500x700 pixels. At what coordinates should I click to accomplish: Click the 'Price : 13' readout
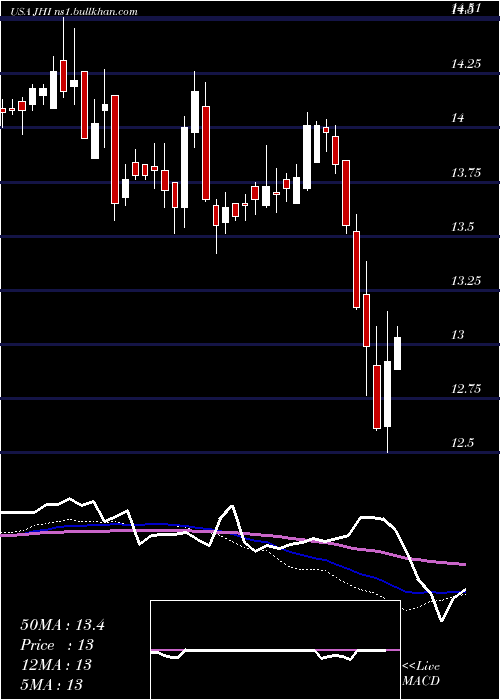click(x=57, y=645)
